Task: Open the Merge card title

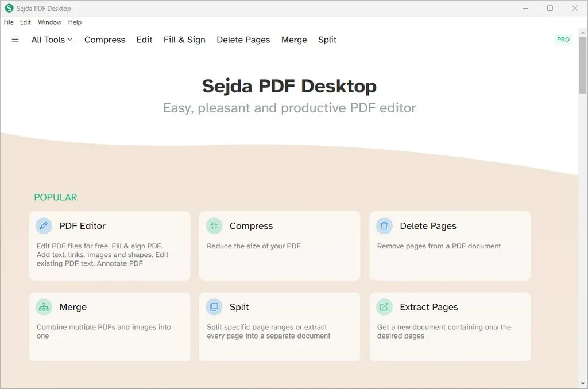Action: [x=73, y=307]
